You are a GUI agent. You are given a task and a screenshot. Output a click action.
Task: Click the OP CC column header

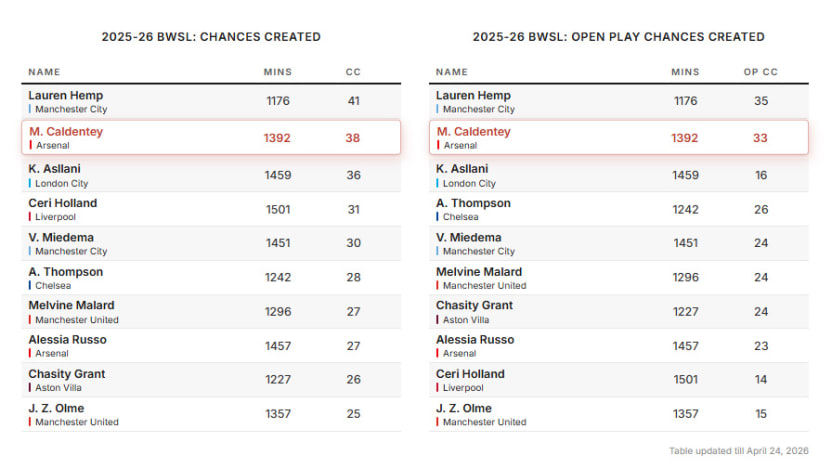(x=760, y=72)
